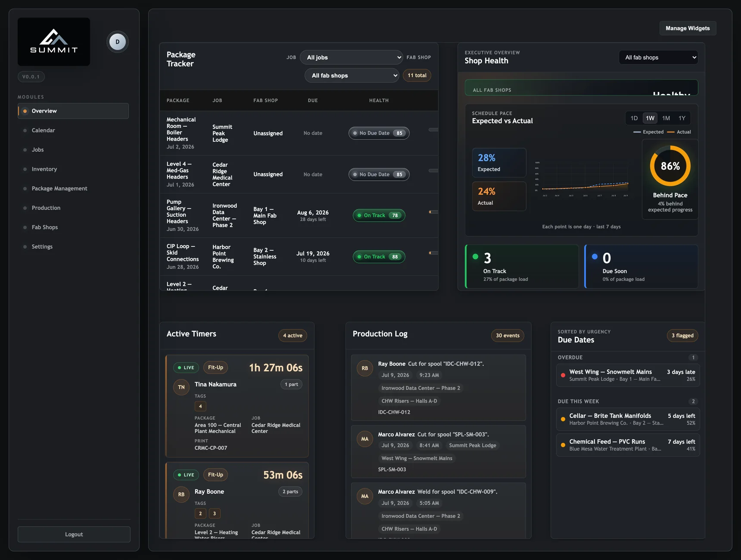Click the 30 events badge
Viewport: 741px width, 560px height.
(x=507, y=336)
